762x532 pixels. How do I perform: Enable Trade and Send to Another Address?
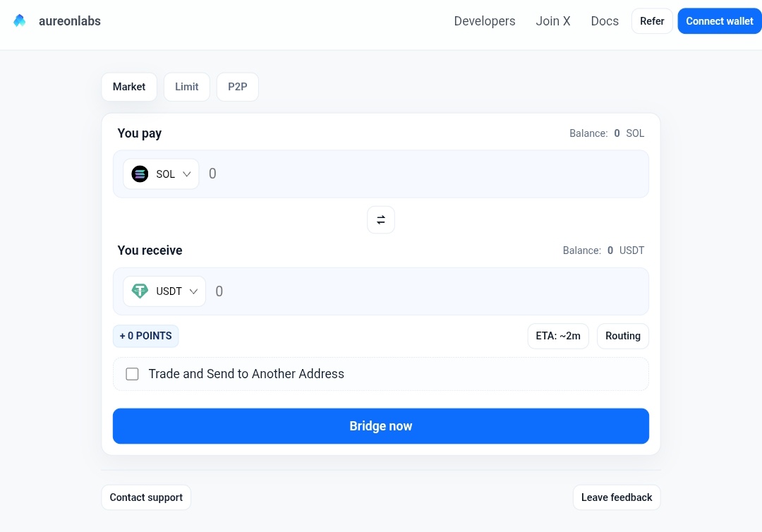[132, 374]
